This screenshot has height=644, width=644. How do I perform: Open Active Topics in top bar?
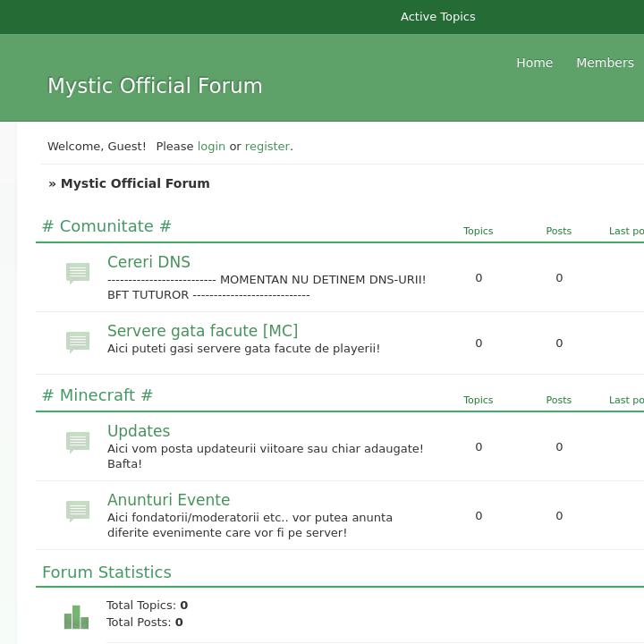coord(437,17)
